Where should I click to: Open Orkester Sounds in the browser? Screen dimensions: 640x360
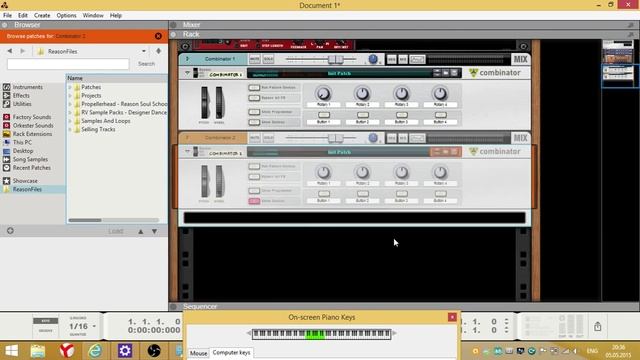pos(33,126)
